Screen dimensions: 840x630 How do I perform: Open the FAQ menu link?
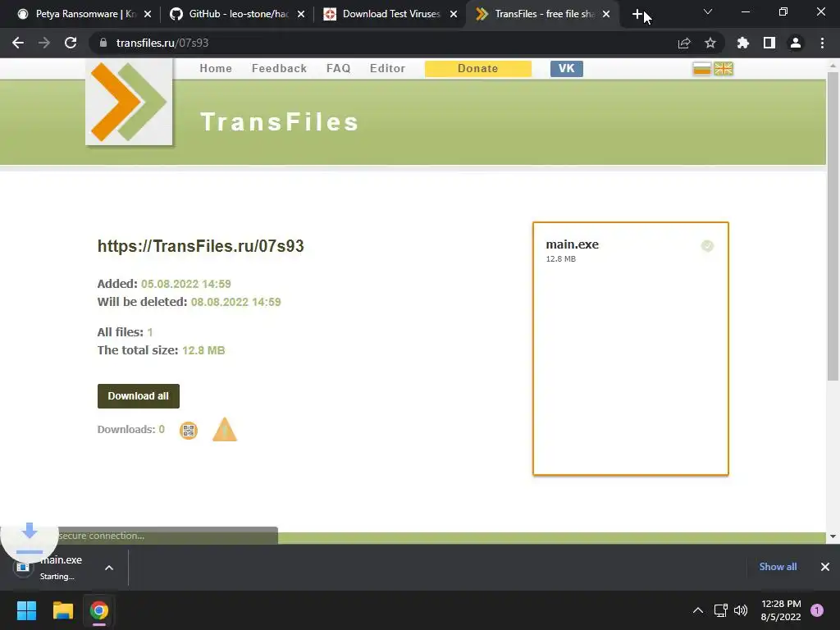point(339,69)
